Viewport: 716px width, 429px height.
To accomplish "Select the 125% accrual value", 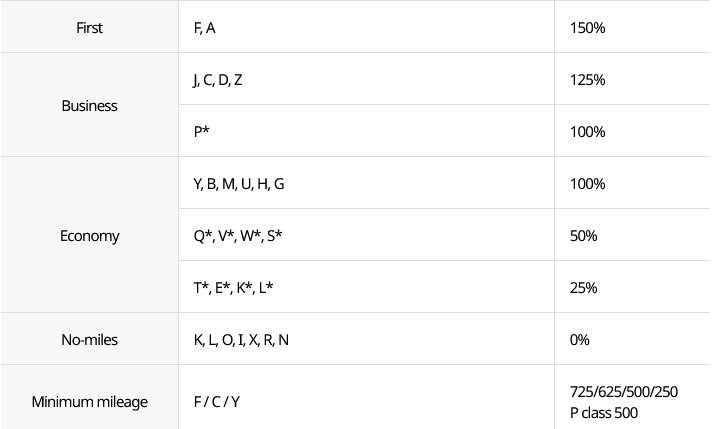I will pyautogui.click(x=587, y=80).
